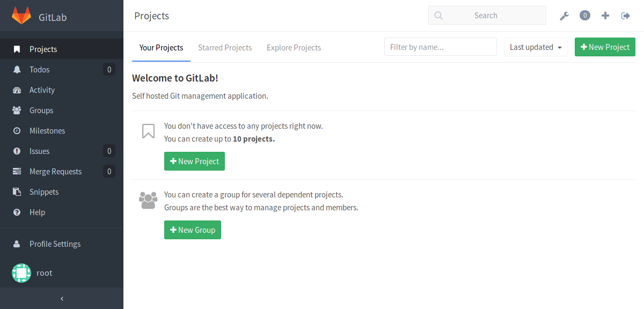The image size is (644, 309).
Task: Open the todos counter badge in header
Action: point(585,16)
